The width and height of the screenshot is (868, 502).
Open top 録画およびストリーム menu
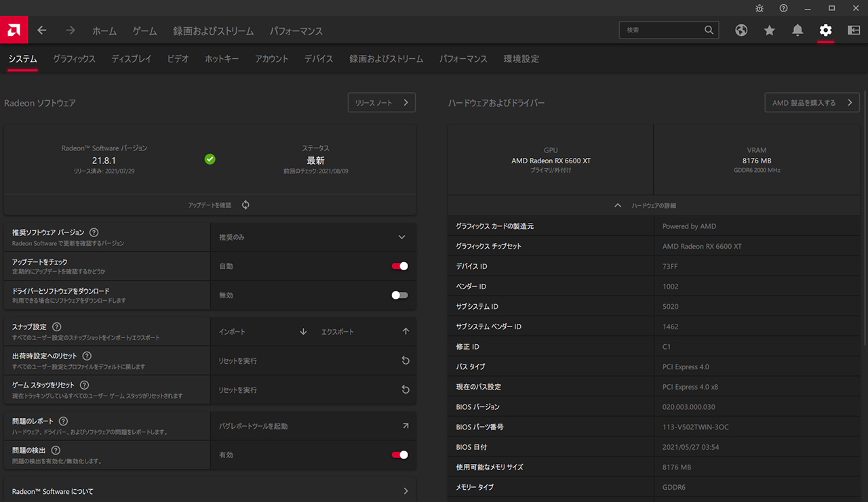[214, 31]
